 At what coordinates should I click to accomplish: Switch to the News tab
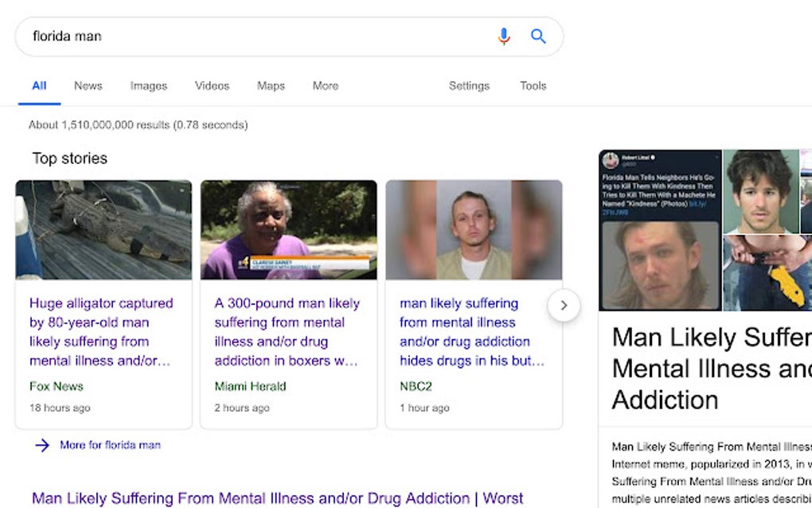[88, 85]
